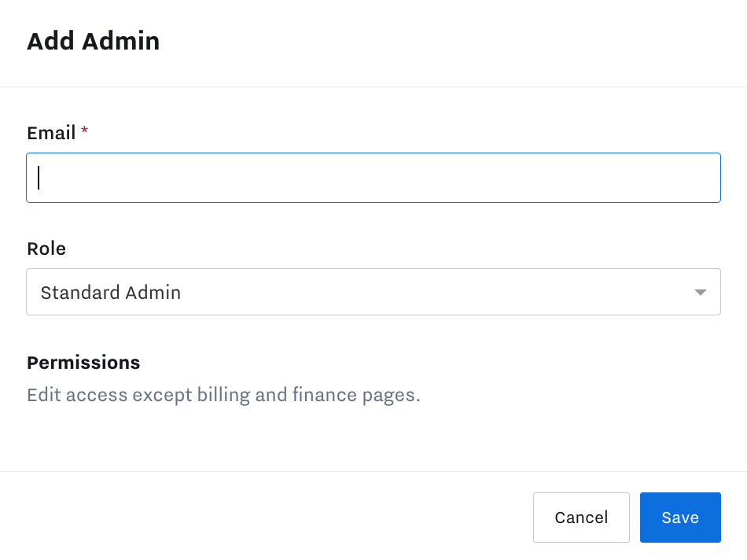The width and height of the screenshot is (747, 560).
Task: Select the Add Admin heading text
Action: [94, 41]
